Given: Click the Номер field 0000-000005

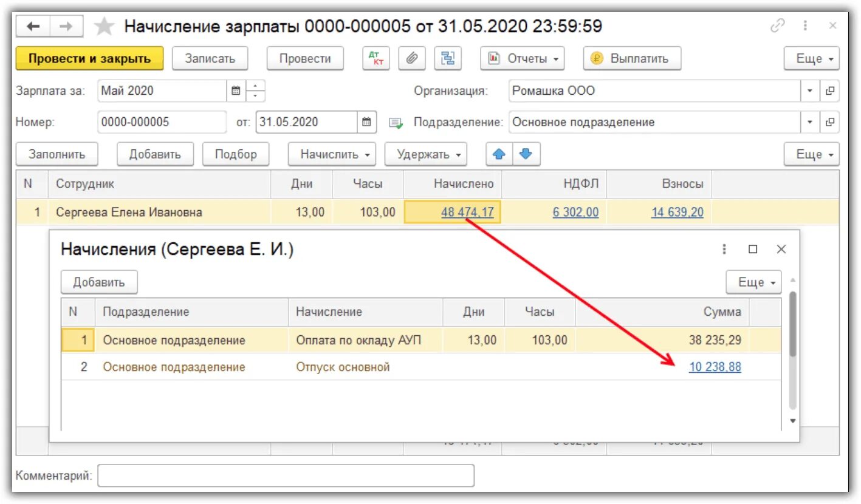Looking at the screenshot, I should [162, 122].
